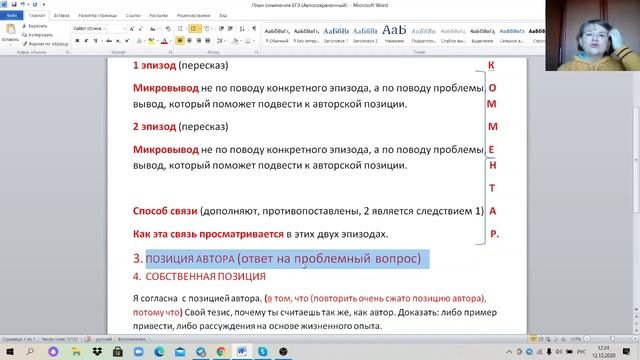Toggle underline formatting
Image resolution: width=640 pixels, height=360 pixels.
[x=96, y=41]
